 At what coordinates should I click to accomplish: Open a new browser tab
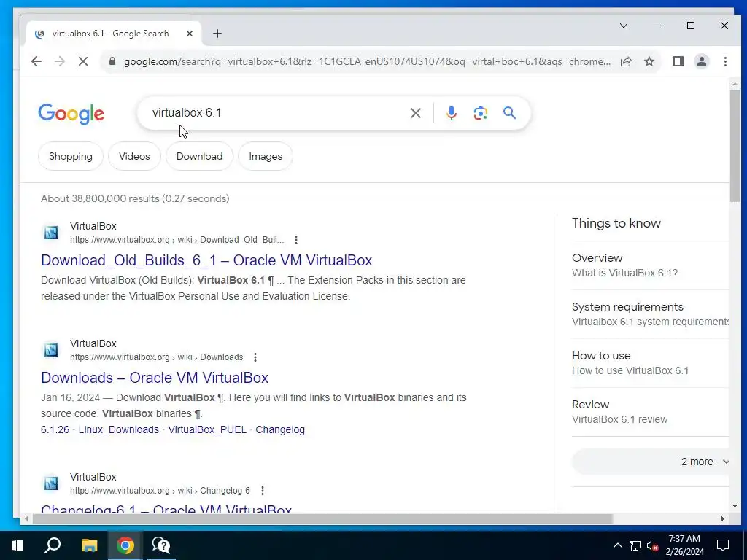click(217, 34)
